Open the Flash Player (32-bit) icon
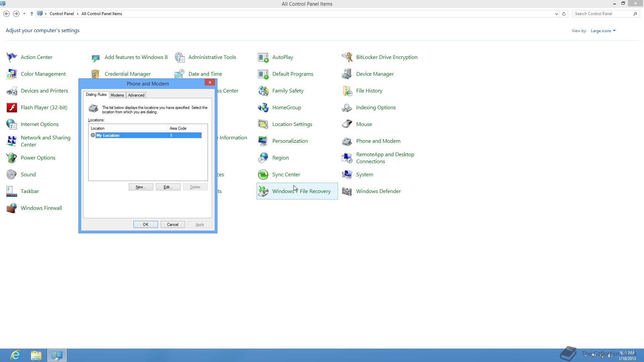The image size is (644, 362). (12, 108)
